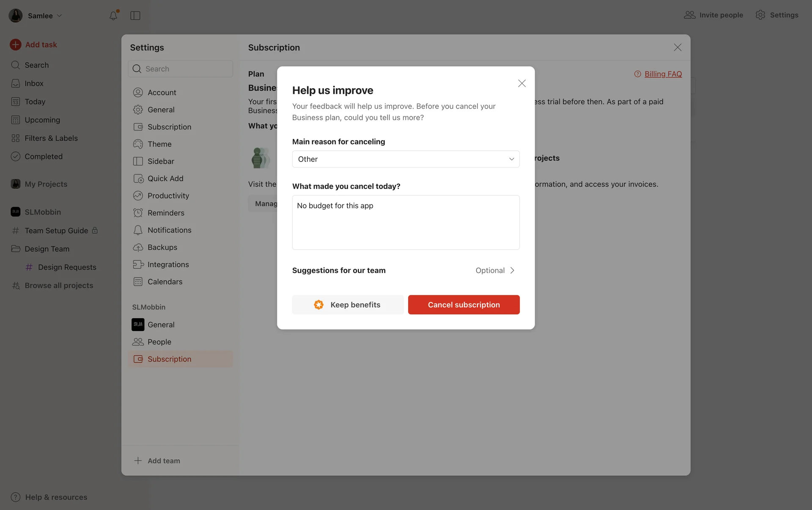
Task: Close the Help us improve dialog
Action: coord(522,83)
